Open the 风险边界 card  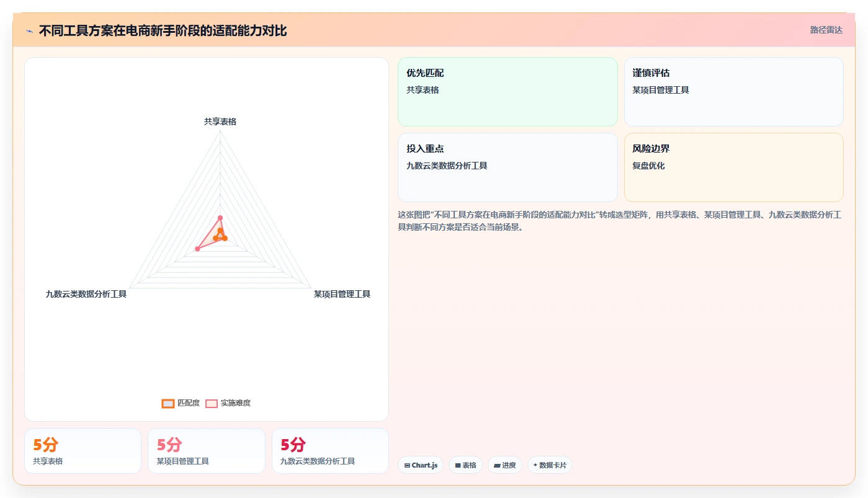tap(733, 167)
